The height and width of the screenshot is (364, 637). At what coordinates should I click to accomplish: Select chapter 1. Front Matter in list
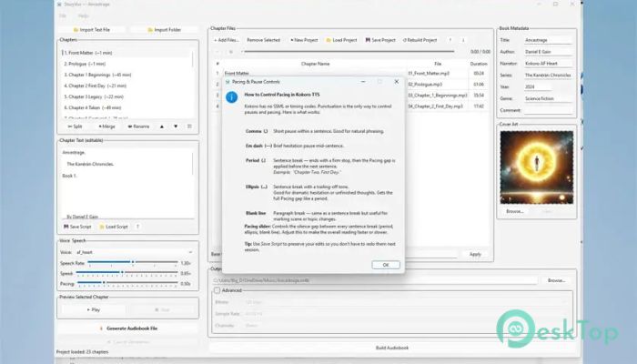(x=126, y=53)
